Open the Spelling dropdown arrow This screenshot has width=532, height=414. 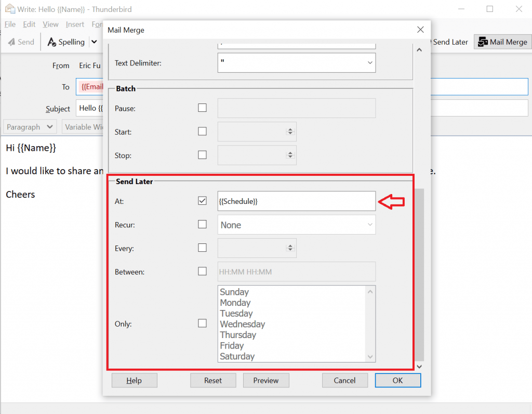[94, 42]
